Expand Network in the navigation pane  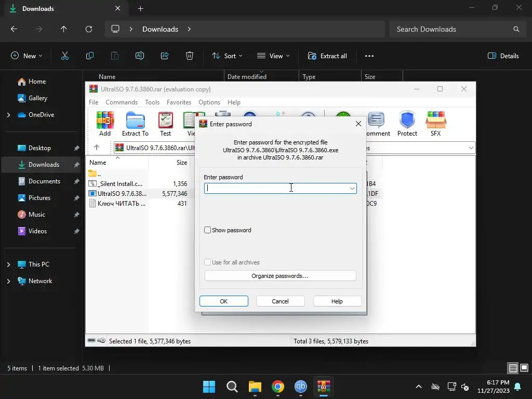(x=8, y=281)
